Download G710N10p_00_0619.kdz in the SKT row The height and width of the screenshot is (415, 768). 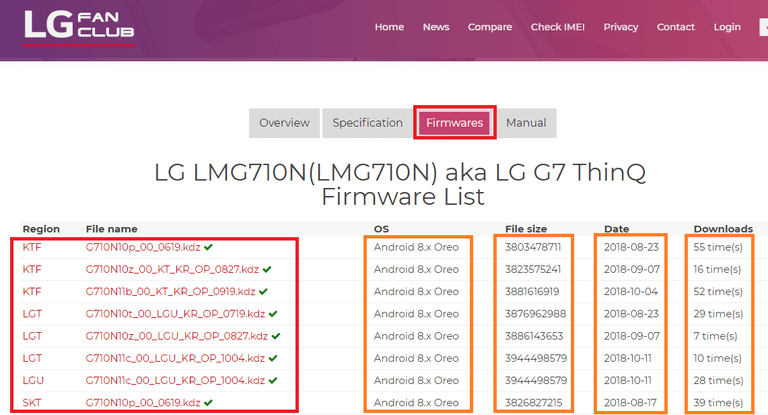(x=143, y=403)
